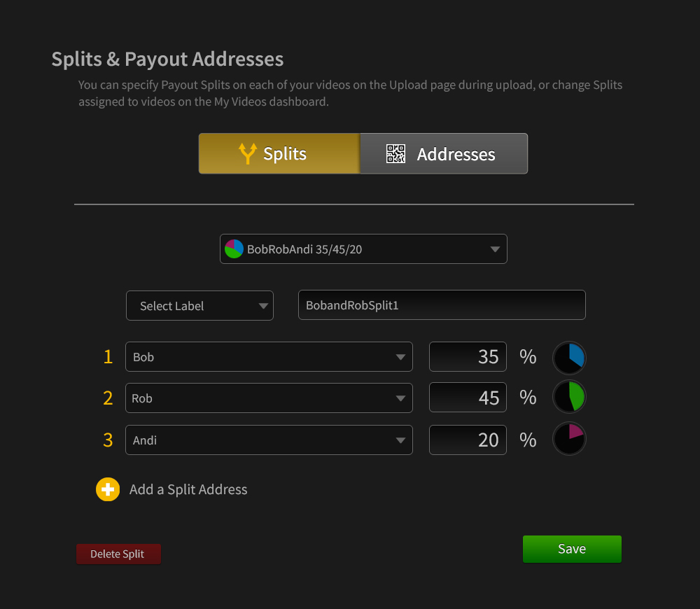Switch to the Splits tab
Screen dimensions: 700x609
279,154
